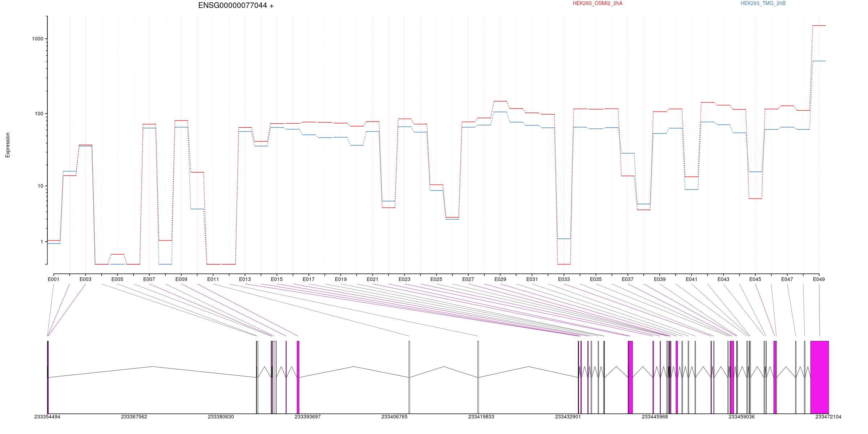Select exon label E041

point(692,279)
